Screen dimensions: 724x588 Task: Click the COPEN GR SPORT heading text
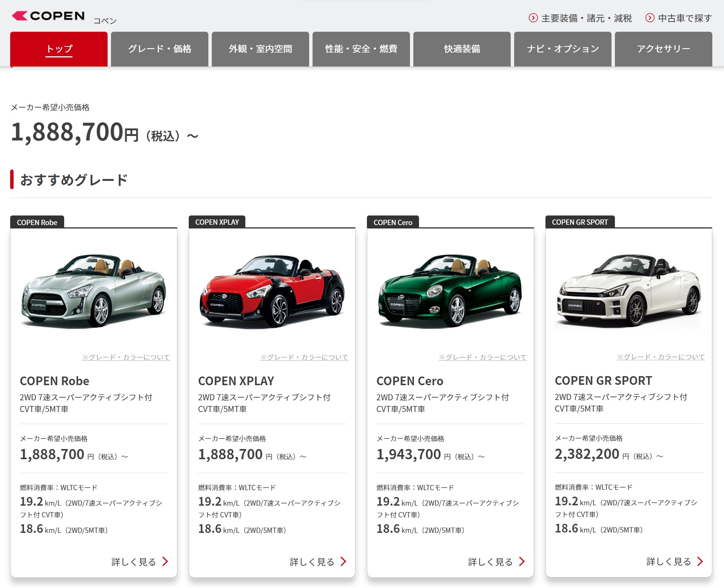point(604,381)
